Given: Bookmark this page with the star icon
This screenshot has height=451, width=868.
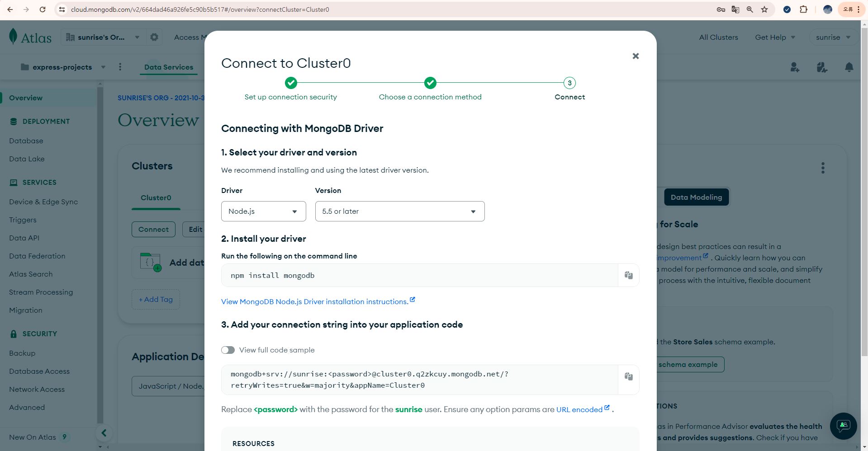Looking at the screenshot, I should 764,9.
